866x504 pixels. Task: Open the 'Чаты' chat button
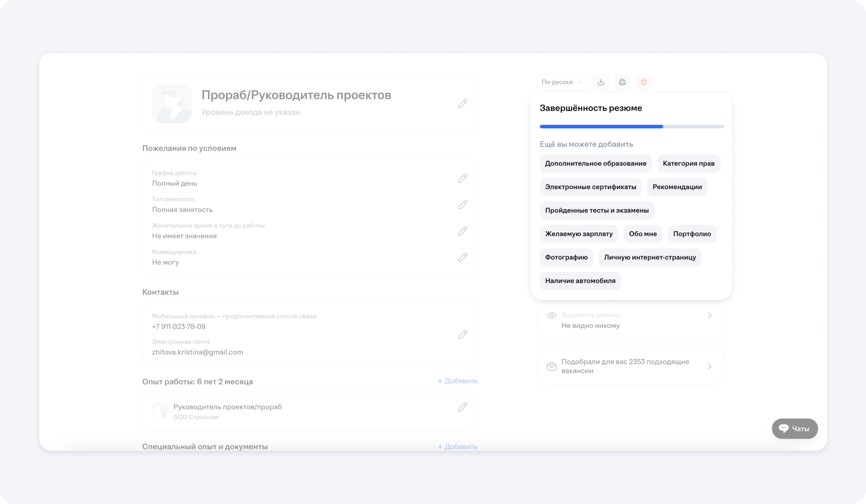pyautogui.click(x=794, y=429)
